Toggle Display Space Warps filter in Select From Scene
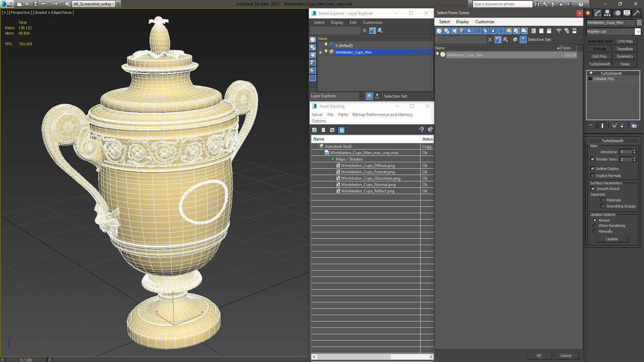This screenshot has height=362, width=644. [478, 31]
